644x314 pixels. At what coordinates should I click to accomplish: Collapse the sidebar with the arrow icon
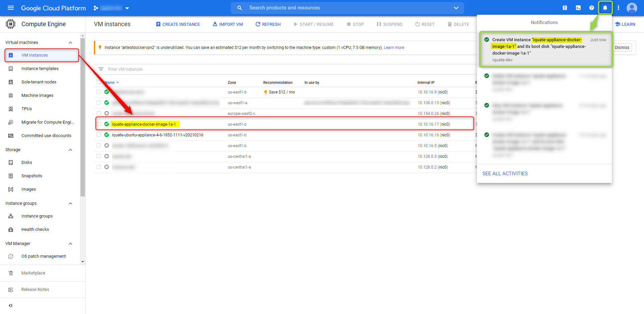click(x=11, y=306)
